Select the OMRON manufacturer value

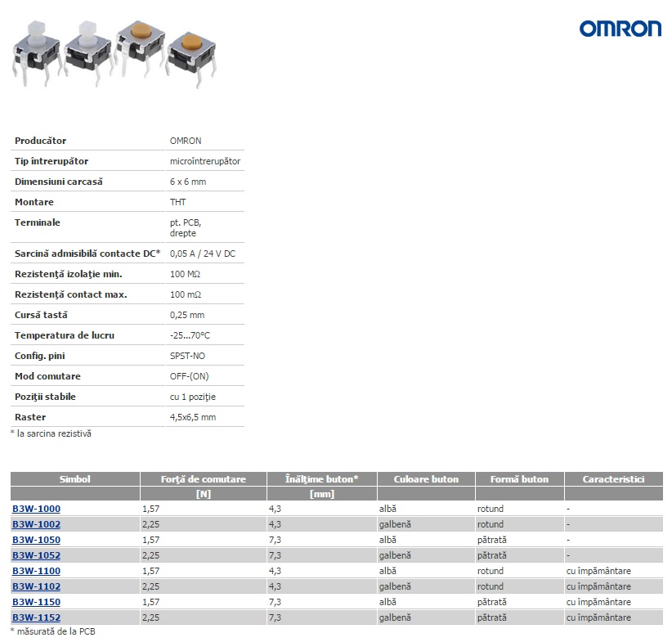pos(186,141)
